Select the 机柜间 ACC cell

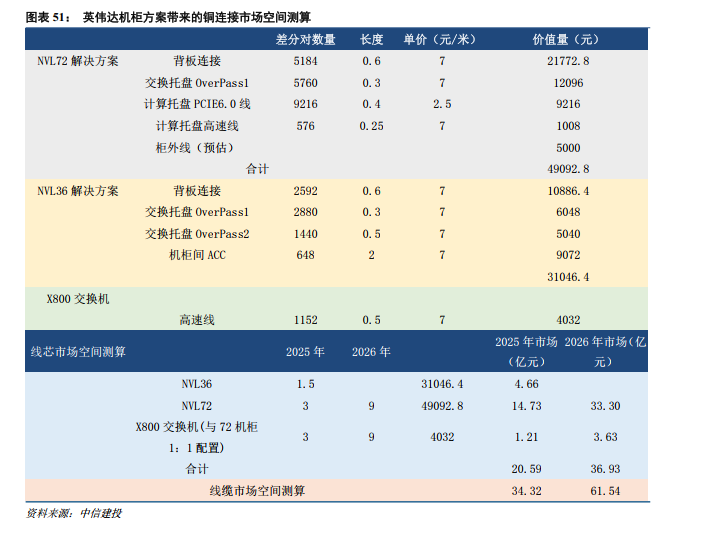pyautogui.click(x=197, y=255)
